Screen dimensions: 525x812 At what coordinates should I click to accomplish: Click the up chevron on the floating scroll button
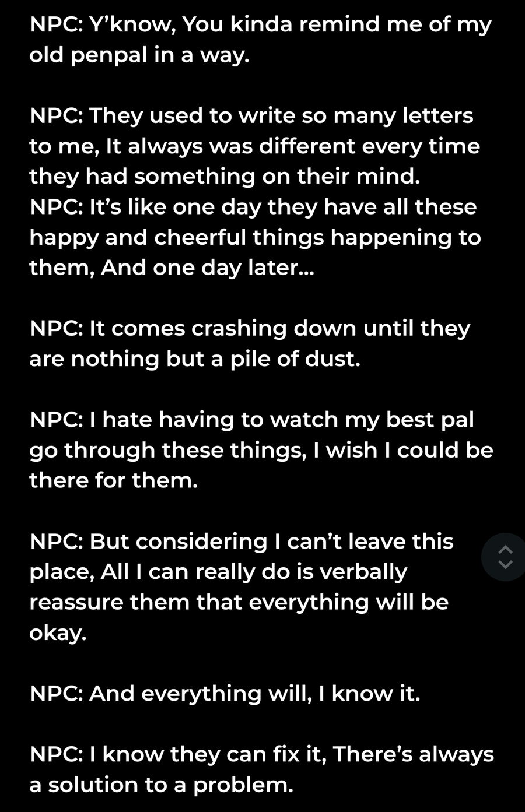pos(506,550)
